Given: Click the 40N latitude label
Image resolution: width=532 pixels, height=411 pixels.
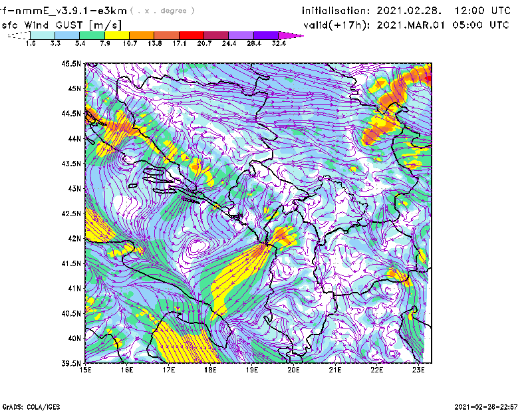Looking at the screenshot, I should coord(74,339).
